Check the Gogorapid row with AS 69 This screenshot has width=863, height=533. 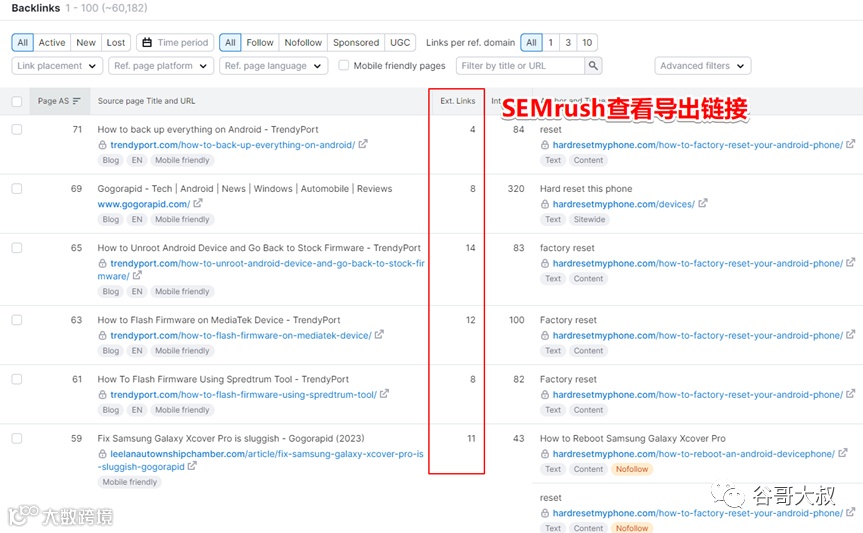(17, 188)
